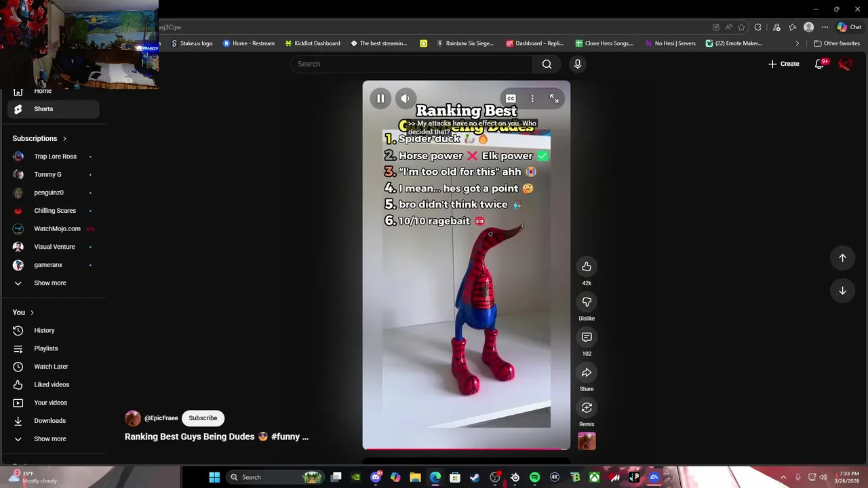Open Discord from the taskbar
This screenshot has width=868, height=488.
tap(376, 477)
